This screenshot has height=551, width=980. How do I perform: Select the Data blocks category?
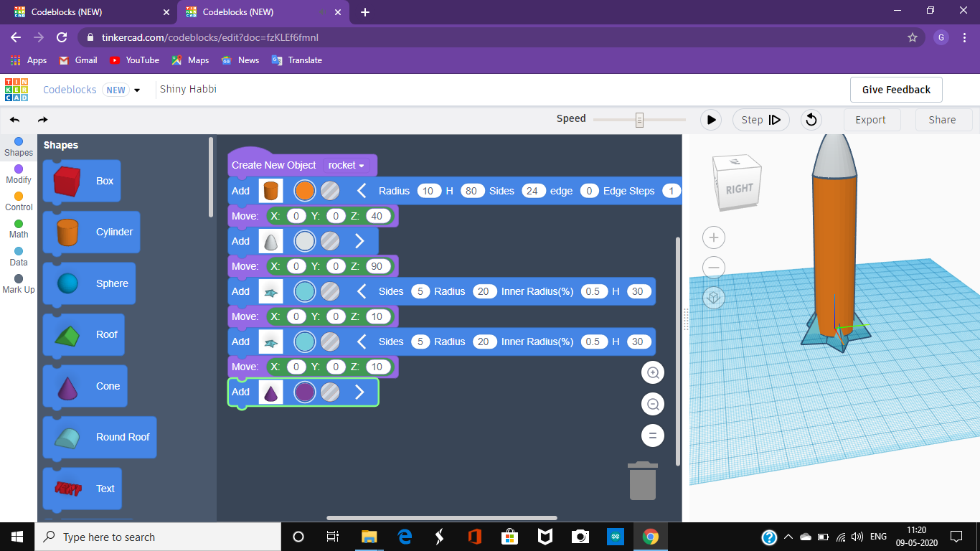(x=18, y=255)
